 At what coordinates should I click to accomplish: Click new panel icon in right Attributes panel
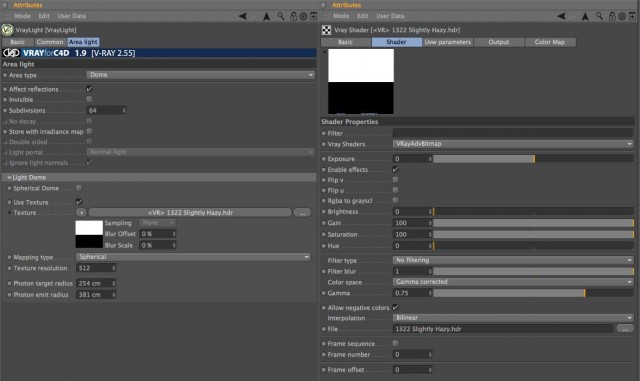pyautogui.click(x=632, y=16)
